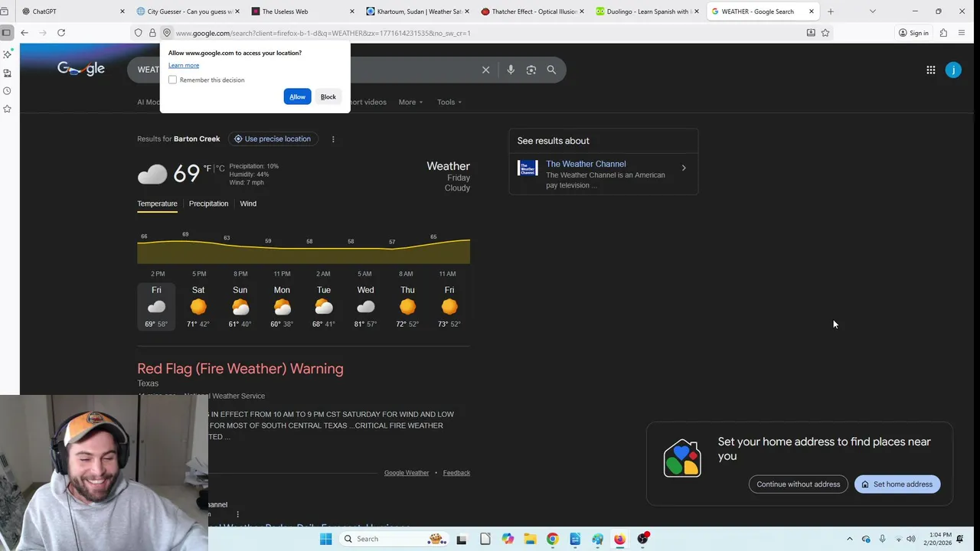Open the Firefox hamburger application menu
The height and width of the screenshot is (551, 980).
(x=962, y=33)
